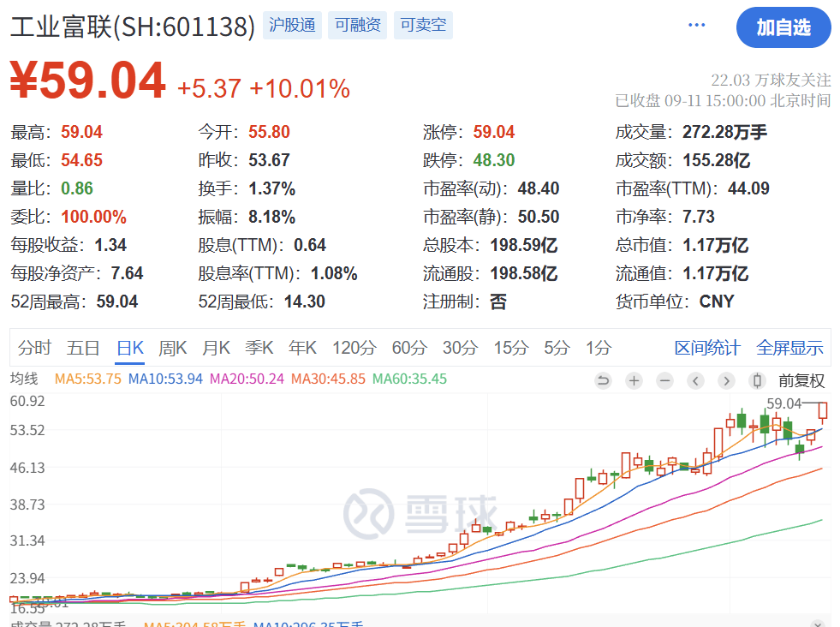Zoom out of the chart using the minus icon

[x=664, y=379]
